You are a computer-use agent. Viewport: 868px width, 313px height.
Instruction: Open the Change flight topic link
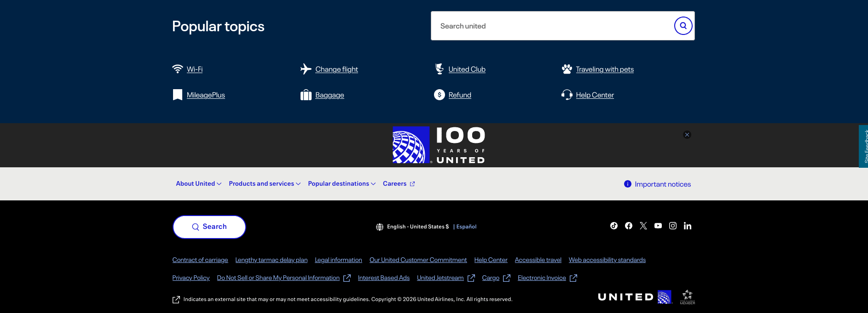336,69
